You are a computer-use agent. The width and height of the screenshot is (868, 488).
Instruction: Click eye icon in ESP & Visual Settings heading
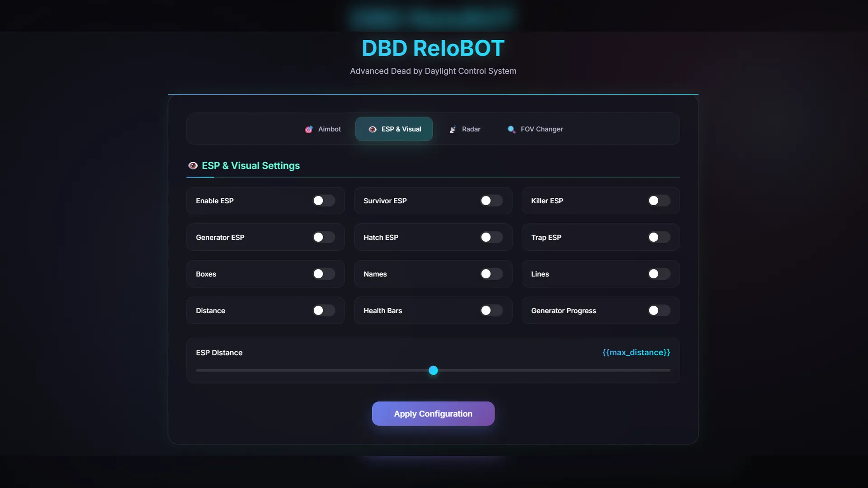pyautogui.click(x=193, y=166)
